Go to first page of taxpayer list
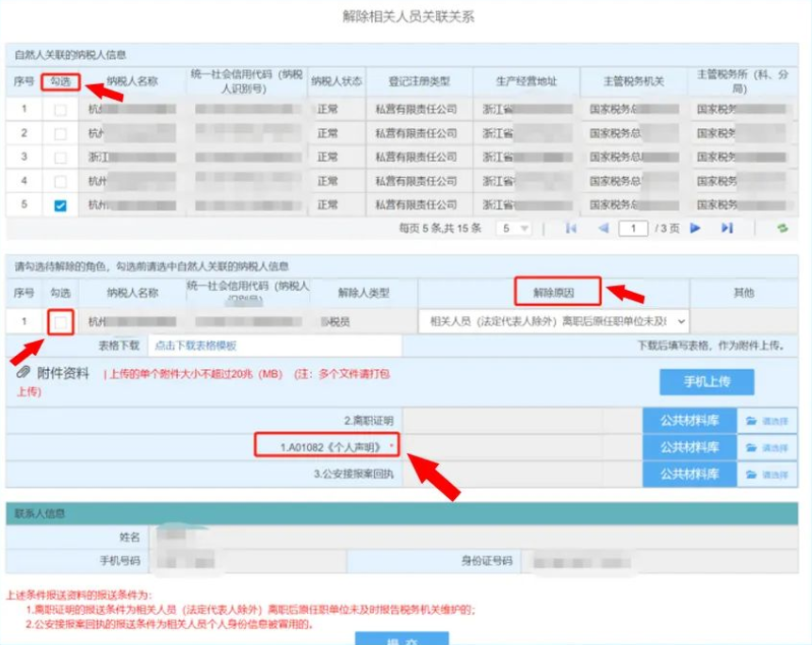The image size is (812, 645). [571, 228]
